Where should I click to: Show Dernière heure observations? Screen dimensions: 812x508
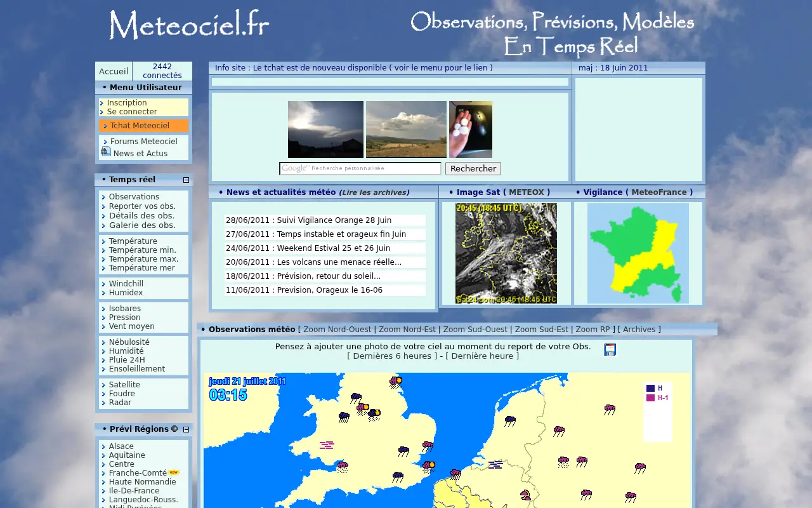point(482,356)
